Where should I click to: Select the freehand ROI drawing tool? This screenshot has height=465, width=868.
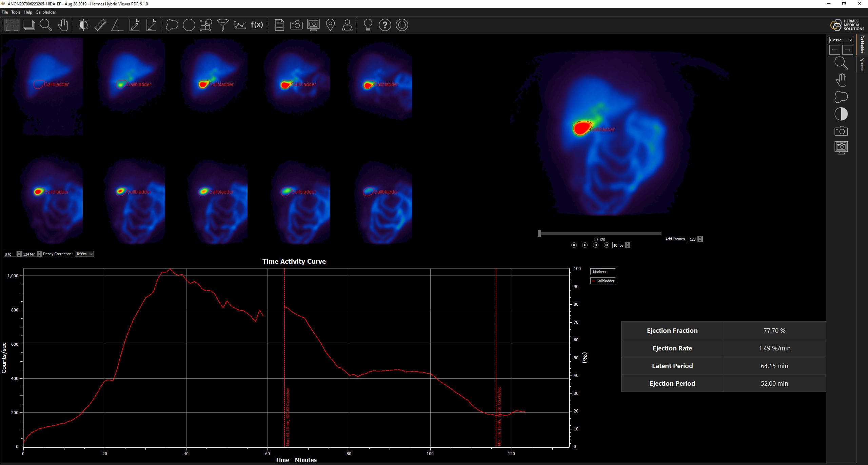(172, 25)
